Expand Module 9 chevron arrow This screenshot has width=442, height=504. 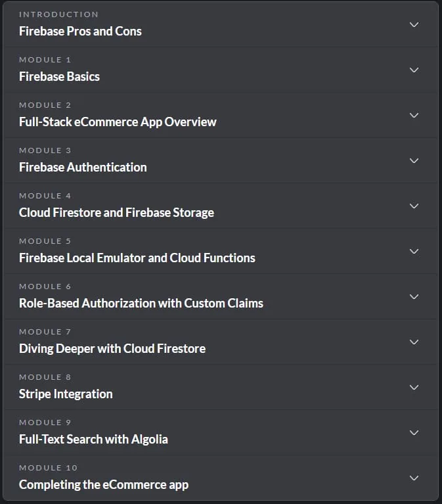tap(414, 432)
